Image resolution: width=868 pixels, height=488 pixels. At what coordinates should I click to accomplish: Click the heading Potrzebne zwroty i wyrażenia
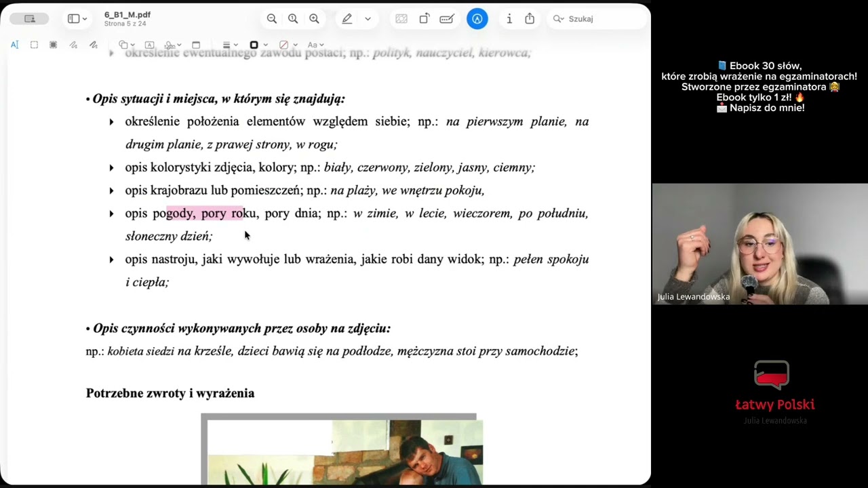click(170, 393)
